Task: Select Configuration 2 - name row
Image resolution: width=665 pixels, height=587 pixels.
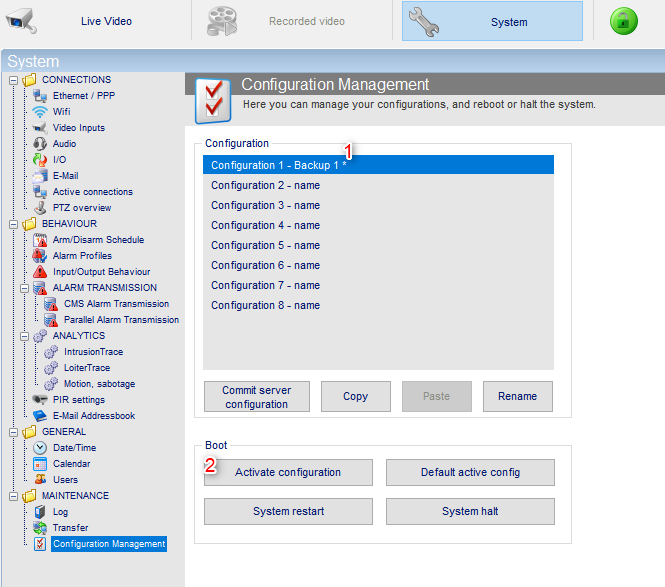Action: tap(378, 185)
